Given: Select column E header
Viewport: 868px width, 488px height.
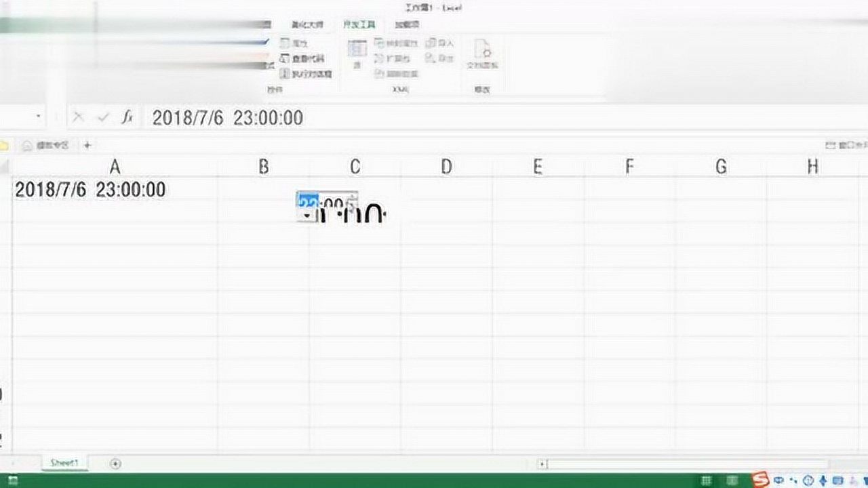Looking at the screenshot, I should click(x=538, y=166).
